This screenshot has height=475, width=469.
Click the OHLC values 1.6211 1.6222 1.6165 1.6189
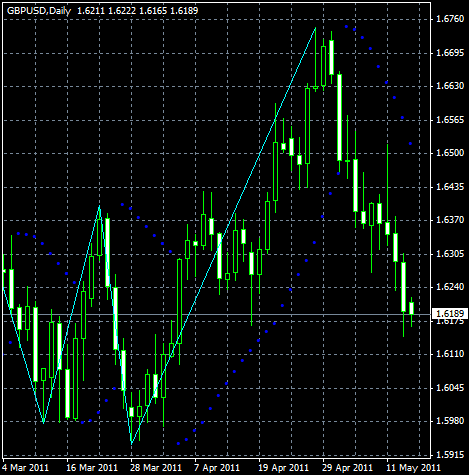click(x=138, y=11)
